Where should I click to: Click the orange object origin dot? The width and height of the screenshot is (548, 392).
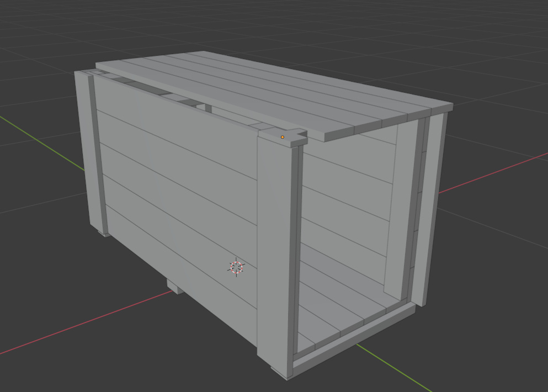pyautogui.click(x=283, y=137)
